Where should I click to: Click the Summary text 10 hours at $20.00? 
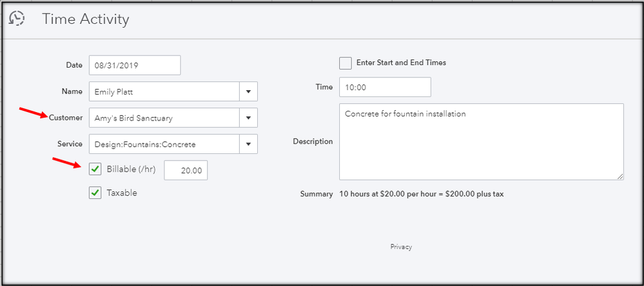422,194
